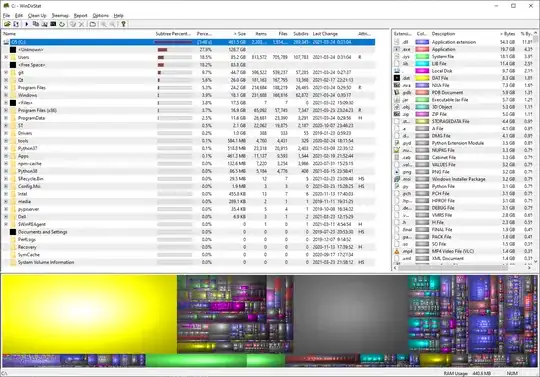Click the blue .dll color swatch

click(422, 42)
